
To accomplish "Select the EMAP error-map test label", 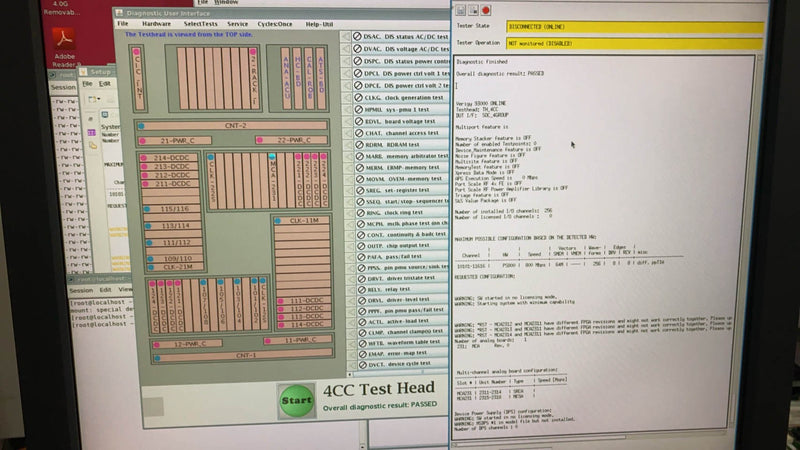I will click(x=398, y=353).
